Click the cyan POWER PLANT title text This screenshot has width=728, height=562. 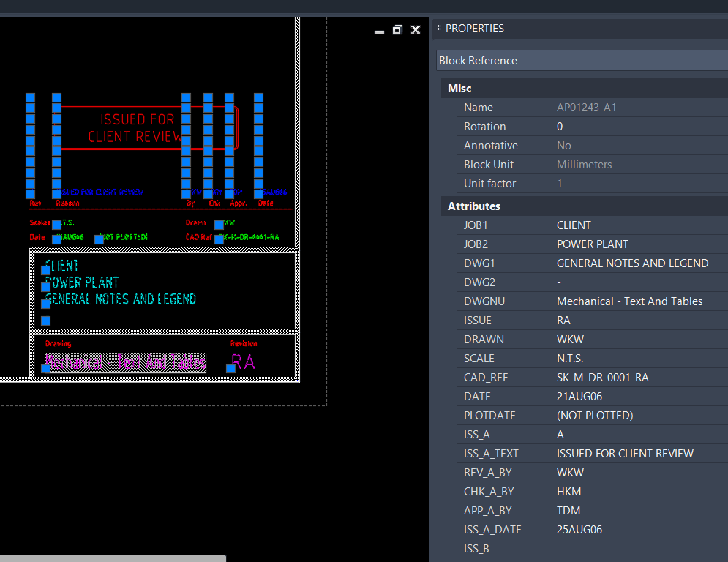coord(82,282)
